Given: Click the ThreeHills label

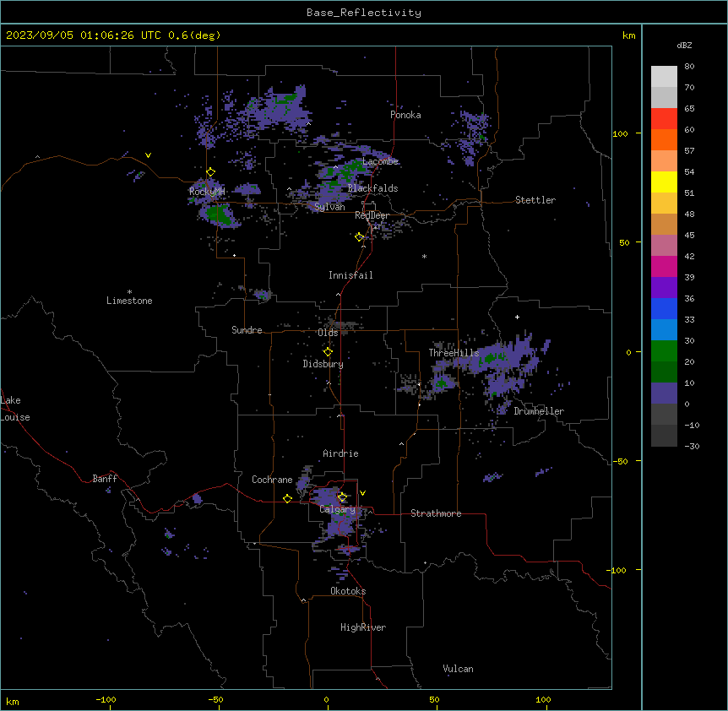Looking at the screenshot, I should coord(454,353).
